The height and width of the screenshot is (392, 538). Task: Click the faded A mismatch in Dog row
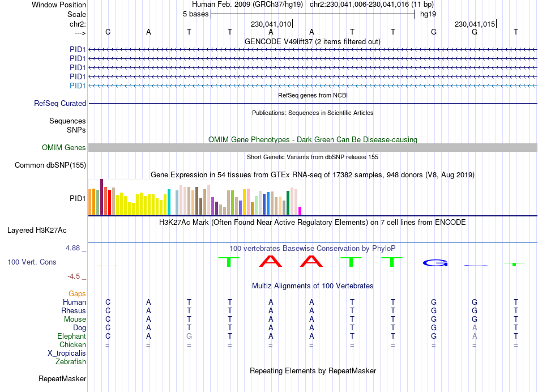coord(475,328)
